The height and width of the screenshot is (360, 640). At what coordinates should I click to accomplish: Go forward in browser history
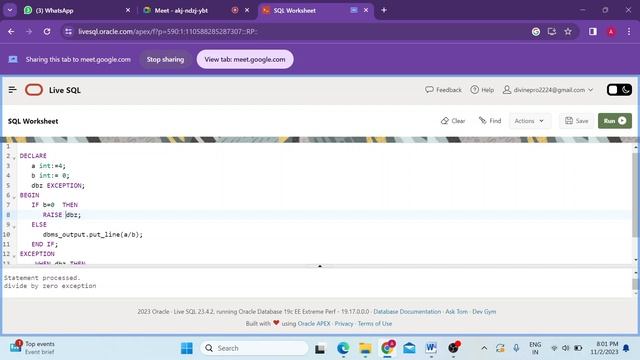(29, 31)
